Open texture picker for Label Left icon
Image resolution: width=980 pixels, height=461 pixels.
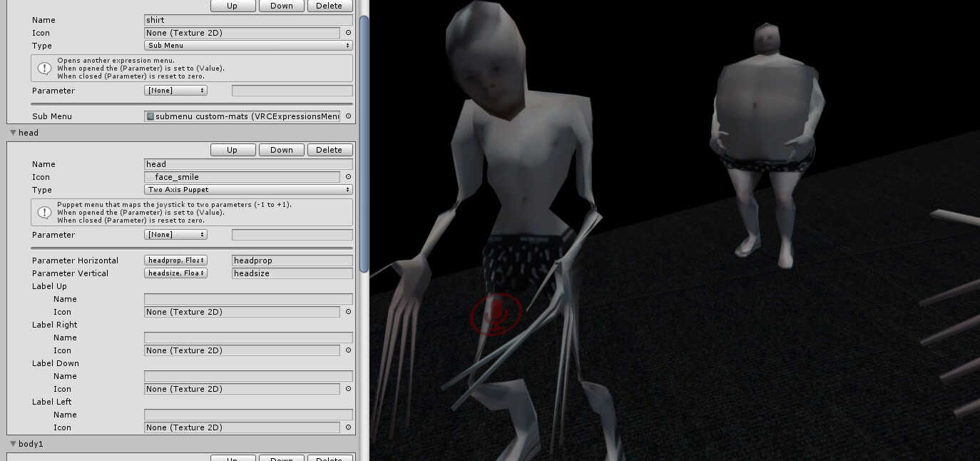point(348,427)
